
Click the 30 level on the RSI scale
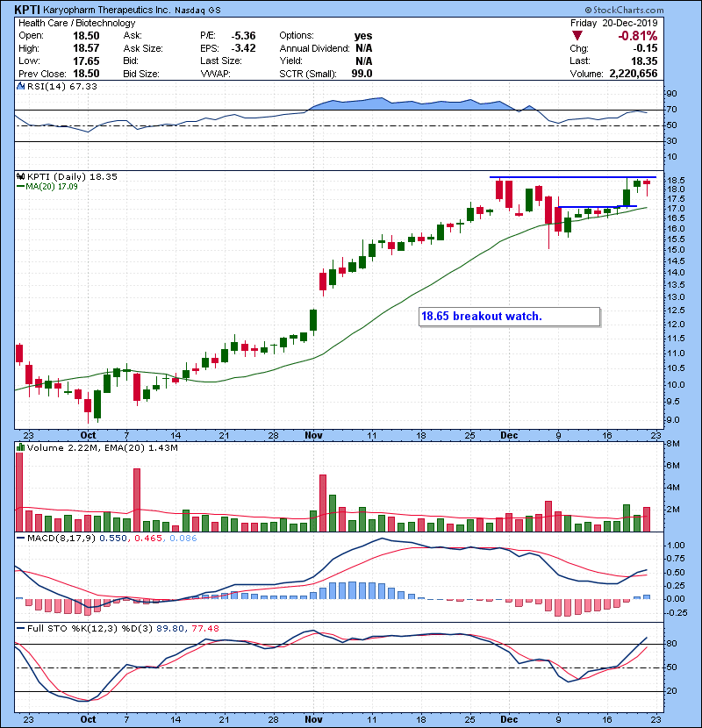tap(672, 141)
